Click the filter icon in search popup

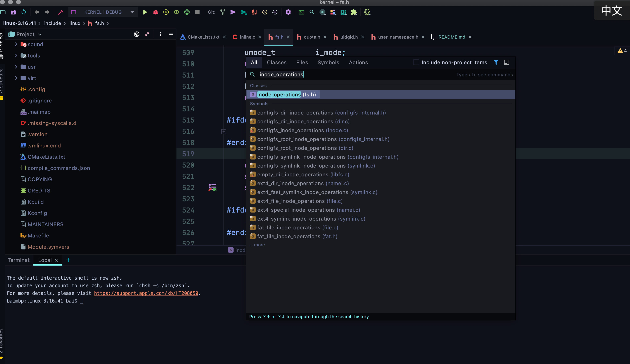[496, 62]
